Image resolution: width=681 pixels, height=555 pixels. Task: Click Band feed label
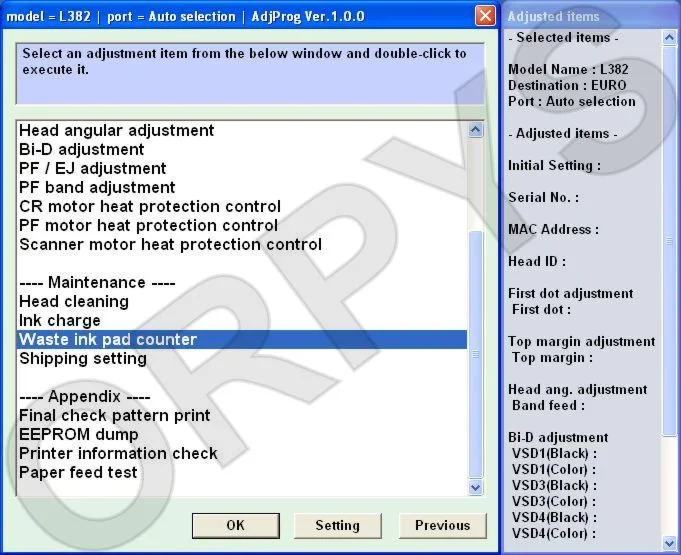pos(548,406)
